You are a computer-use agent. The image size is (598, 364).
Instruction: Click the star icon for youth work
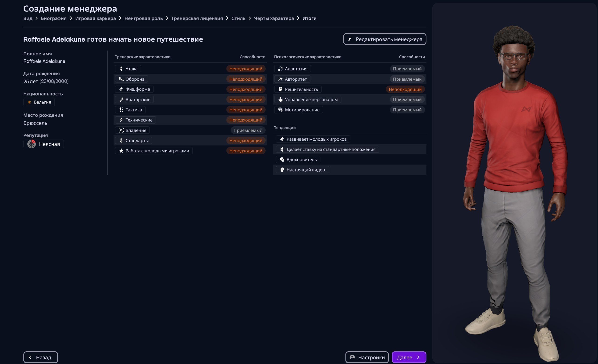pyautogui.click(x=121, y=151)
